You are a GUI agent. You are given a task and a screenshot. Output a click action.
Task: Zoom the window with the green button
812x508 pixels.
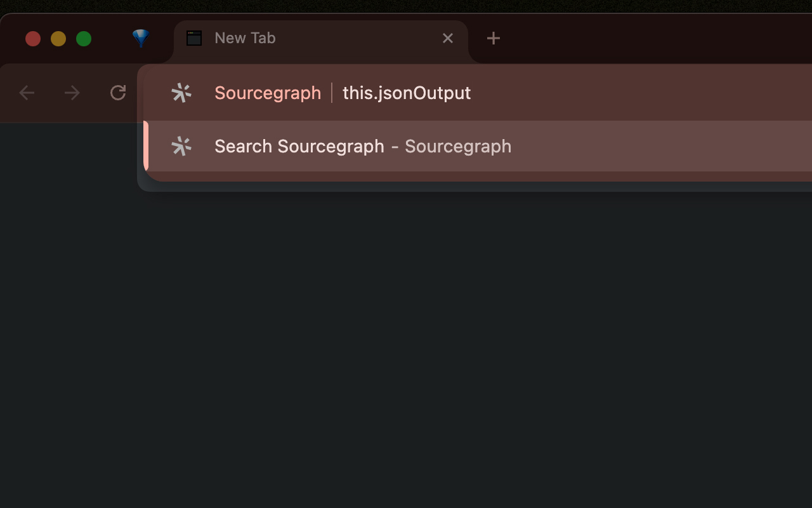(84, 39)
